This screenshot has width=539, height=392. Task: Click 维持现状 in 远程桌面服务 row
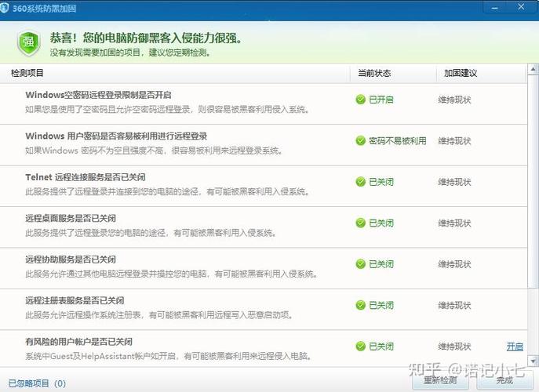[x=454, y=223]
